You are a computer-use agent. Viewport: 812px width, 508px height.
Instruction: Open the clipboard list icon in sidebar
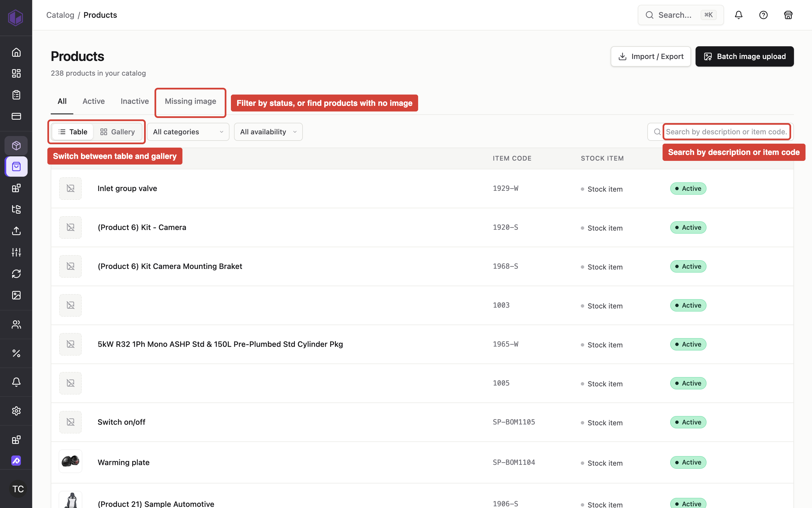[16, 95]
